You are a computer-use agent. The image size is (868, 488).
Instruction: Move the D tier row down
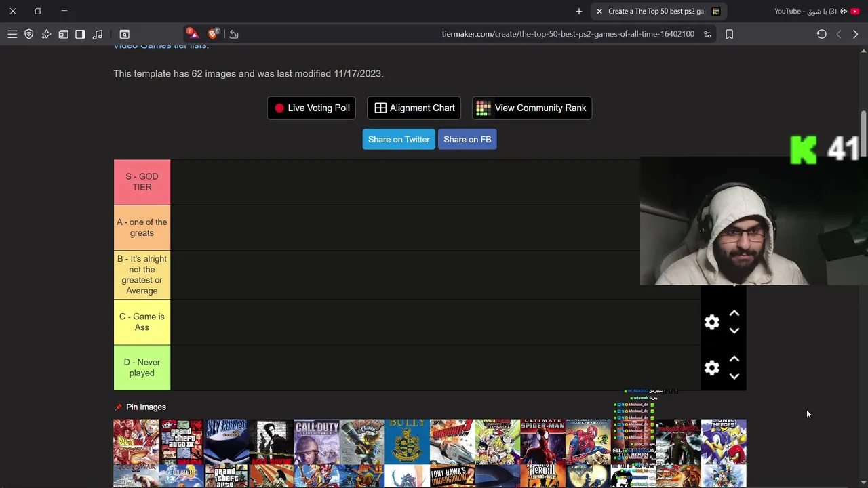(x=734, y=376)
